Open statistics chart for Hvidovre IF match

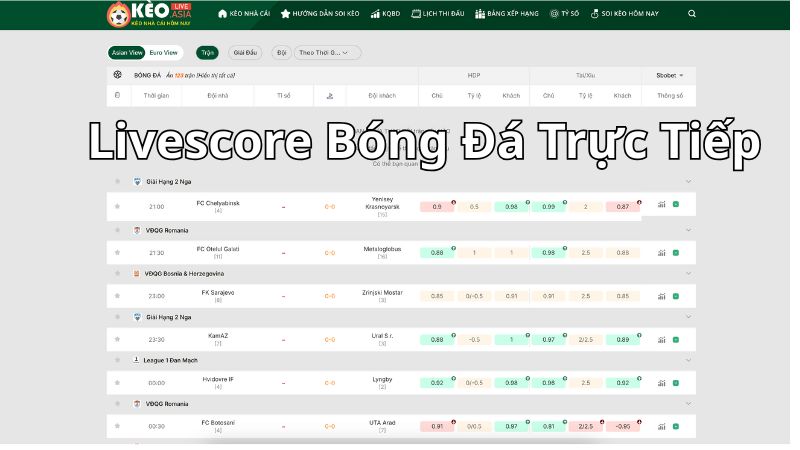coord(662,383)
